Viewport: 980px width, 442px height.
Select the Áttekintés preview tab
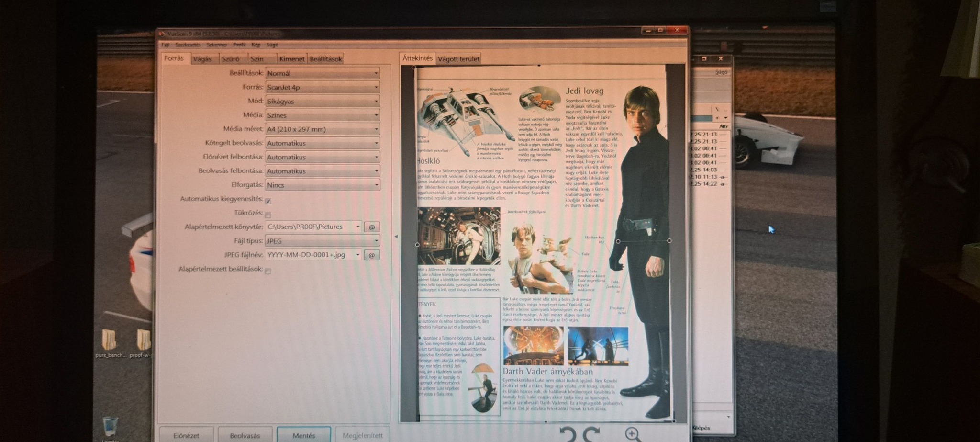pos(417,58)
